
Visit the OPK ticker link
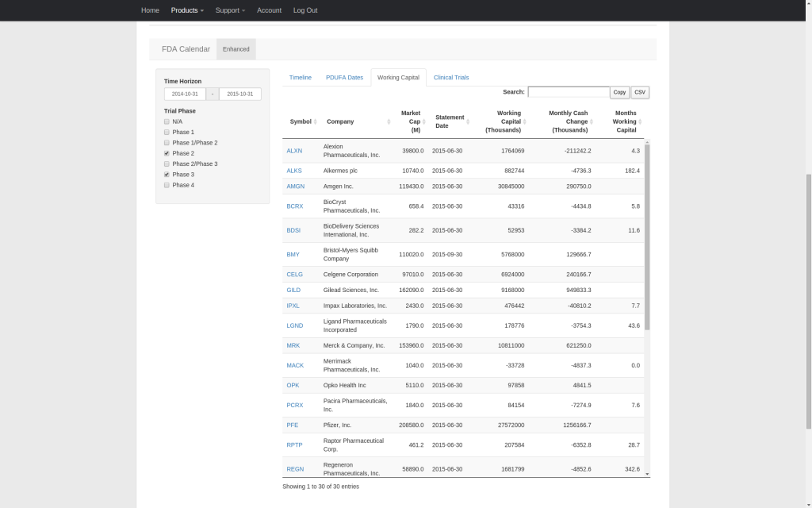[293, 385]
